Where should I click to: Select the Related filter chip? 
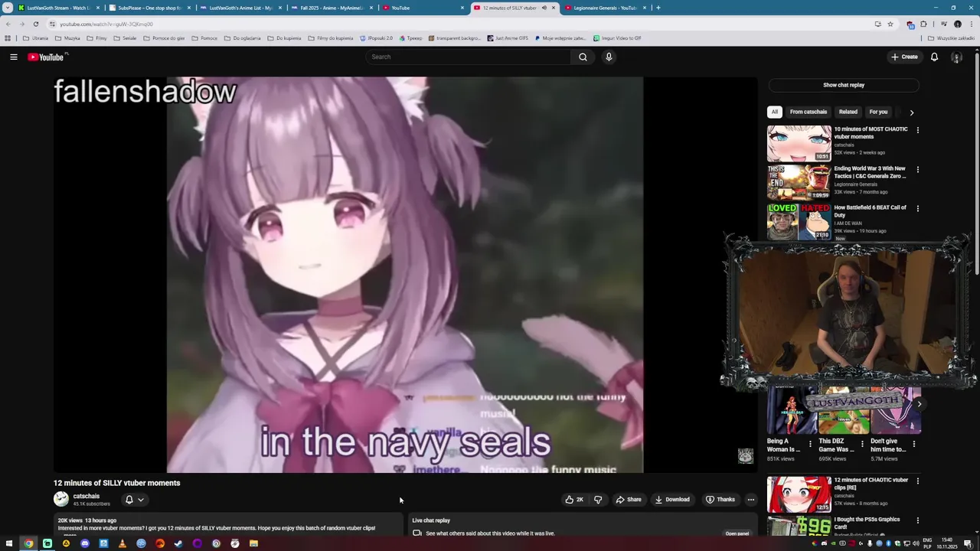pos(848,112)
